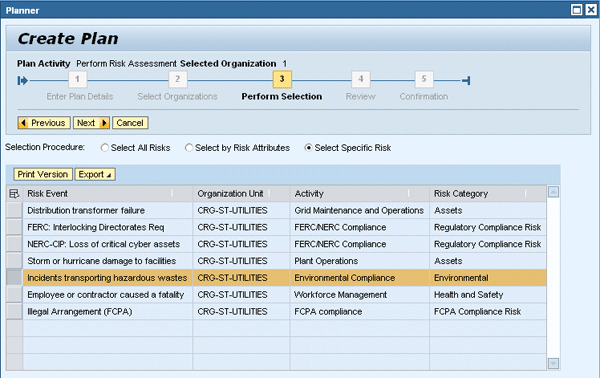Click the roadmap end marker icon
600x378 pixels.
(x=466, y=81)
